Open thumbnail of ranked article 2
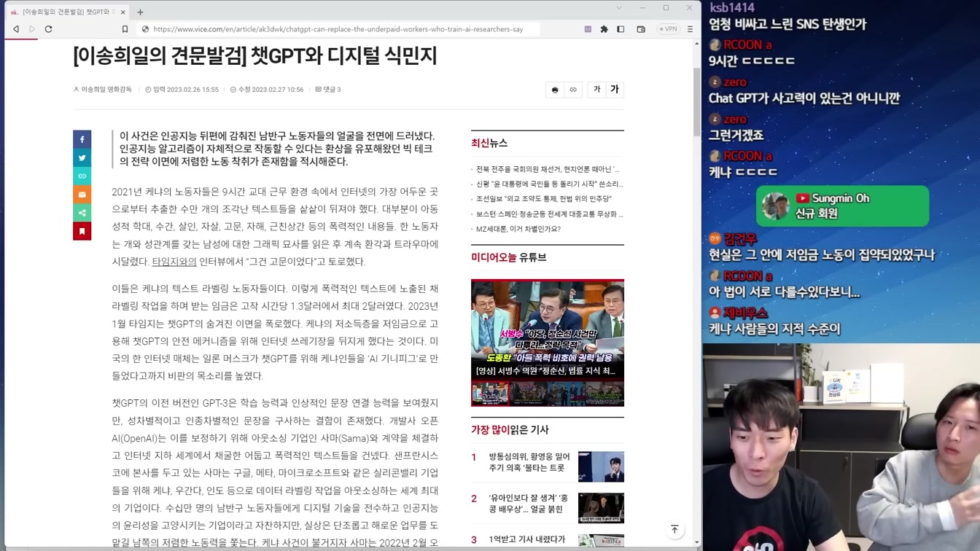 point(601,508)
